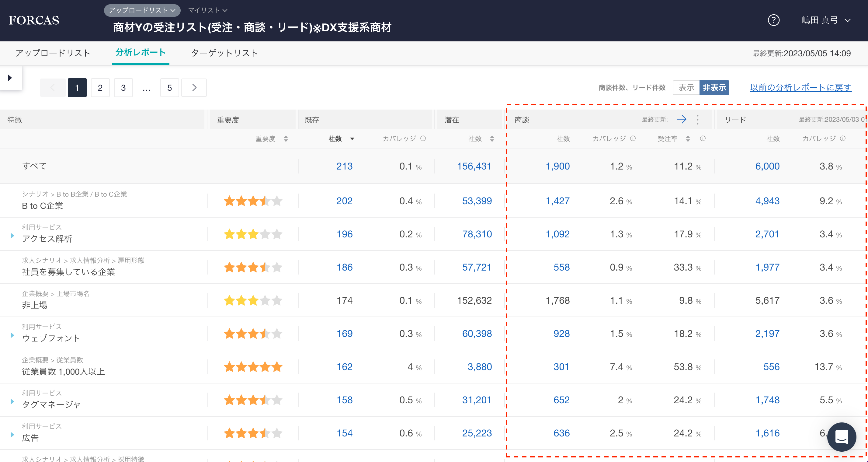Expand the アクセス解析 row
The image size is (868, 462).
point(12,235)
